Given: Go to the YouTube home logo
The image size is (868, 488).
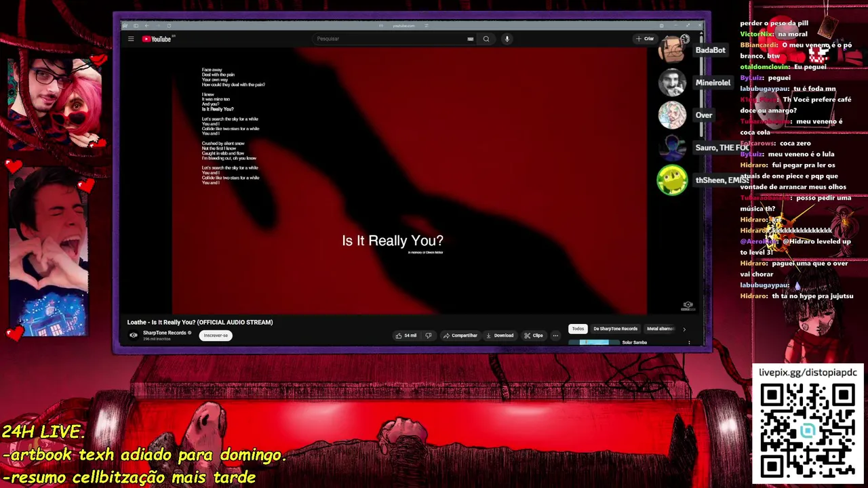Looking at the screenshot, I should point(157,39).
